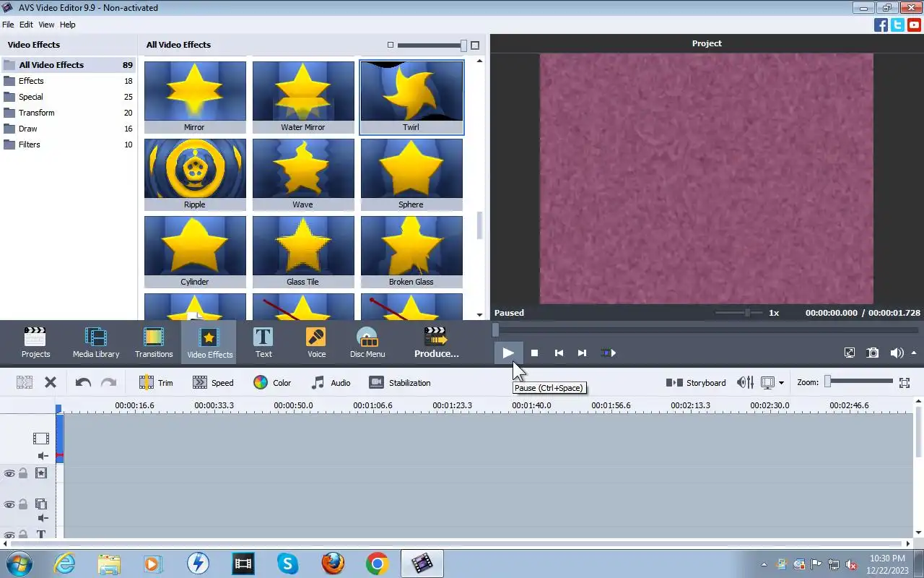
Task: Adjust the timeline Zoom slider
Action: [x=828, y=381]
